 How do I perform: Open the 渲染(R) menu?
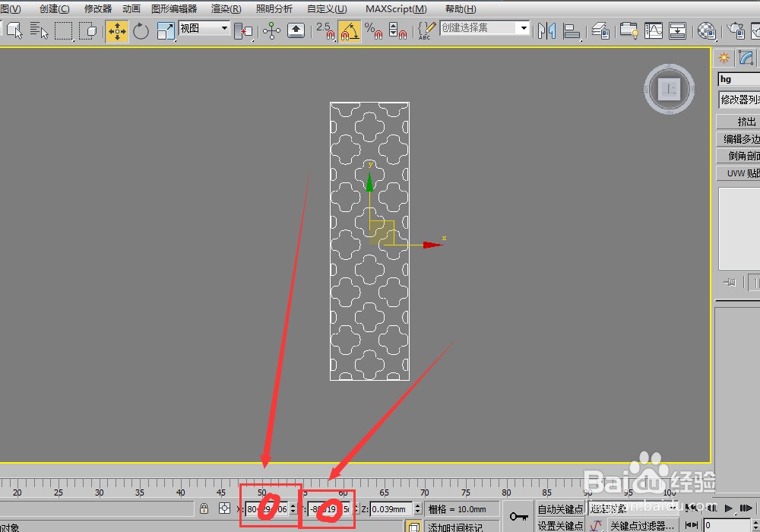(x=226, y=9)
